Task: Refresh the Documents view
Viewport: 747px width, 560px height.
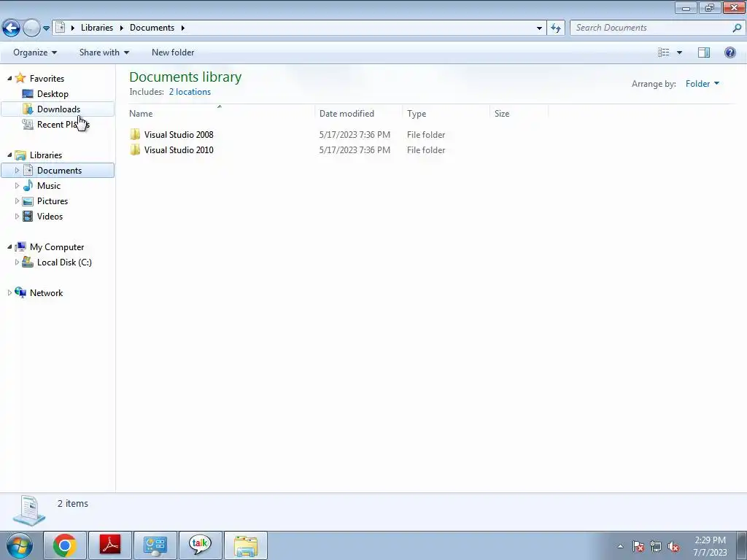Action: [555, 28]
